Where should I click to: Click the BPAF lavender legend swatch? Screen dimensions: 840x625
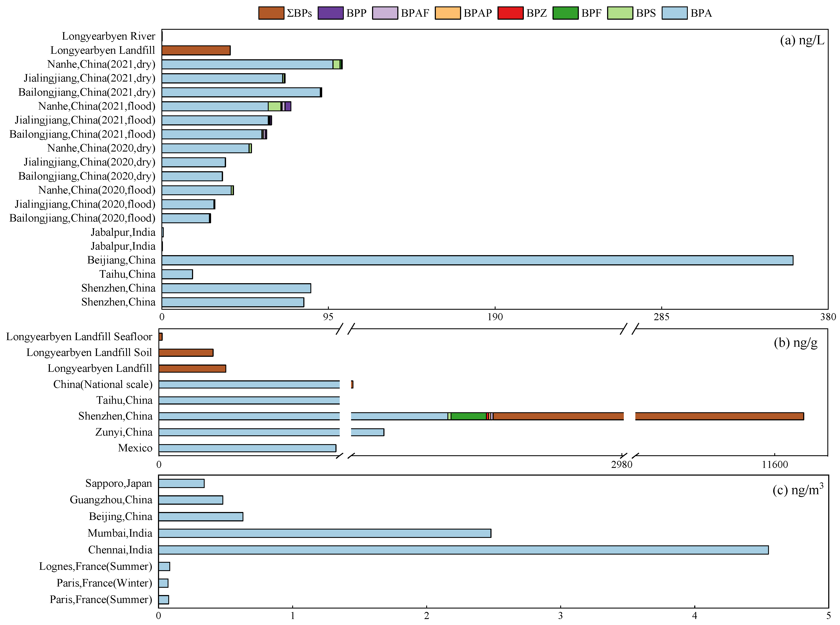tap(385, 13)
